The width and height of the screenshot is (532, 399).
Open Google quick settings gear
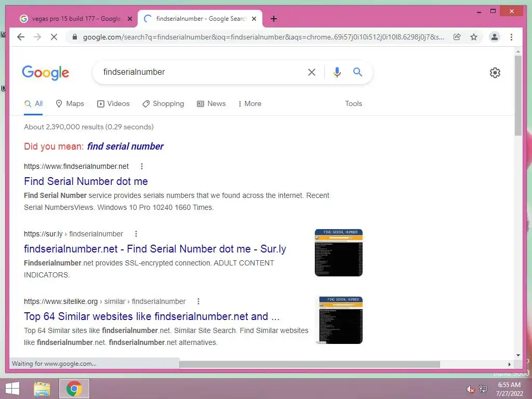[x=495, y=73]
